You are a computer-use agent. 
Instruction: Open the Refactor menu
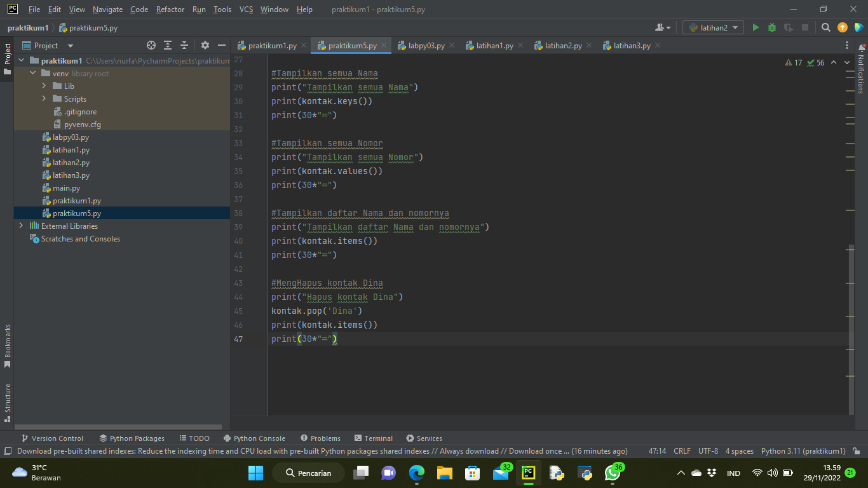coord(170,10)
